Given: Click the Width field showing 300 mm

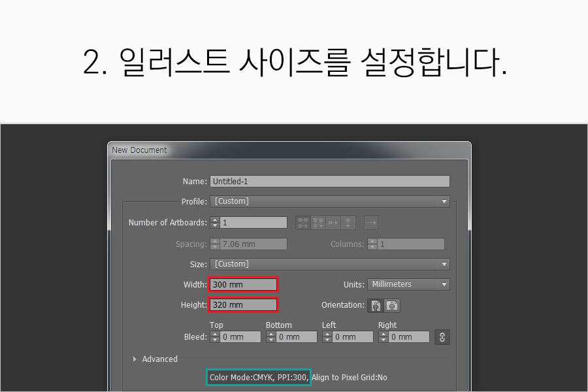Looking at the screenshot, I should point(243,285).
